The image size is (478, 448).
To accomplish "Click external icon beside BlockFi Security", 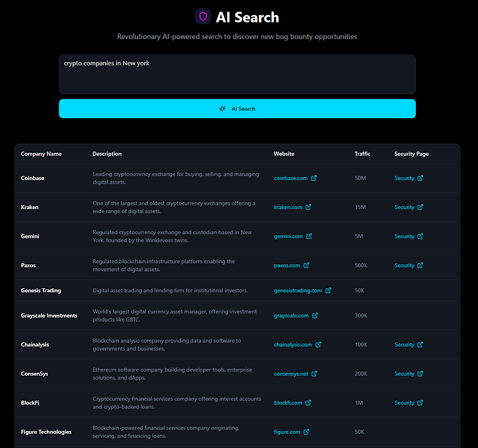I will tap(420, 403).
